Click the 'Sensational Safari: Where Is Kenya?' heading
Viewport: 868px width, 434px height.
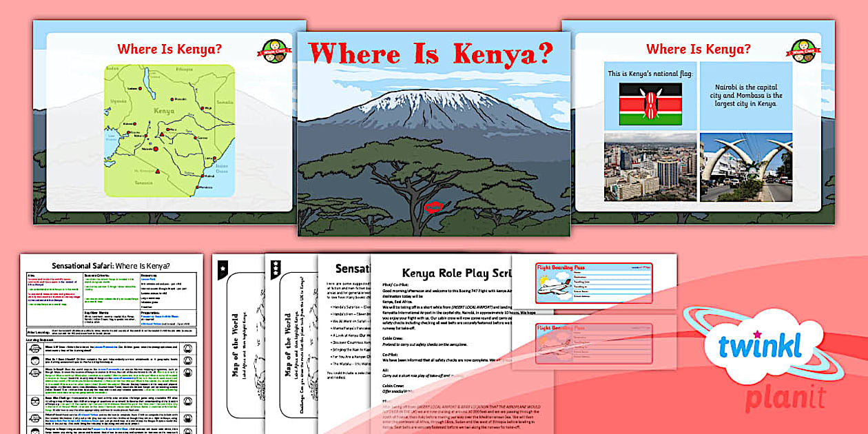[111, 267]
